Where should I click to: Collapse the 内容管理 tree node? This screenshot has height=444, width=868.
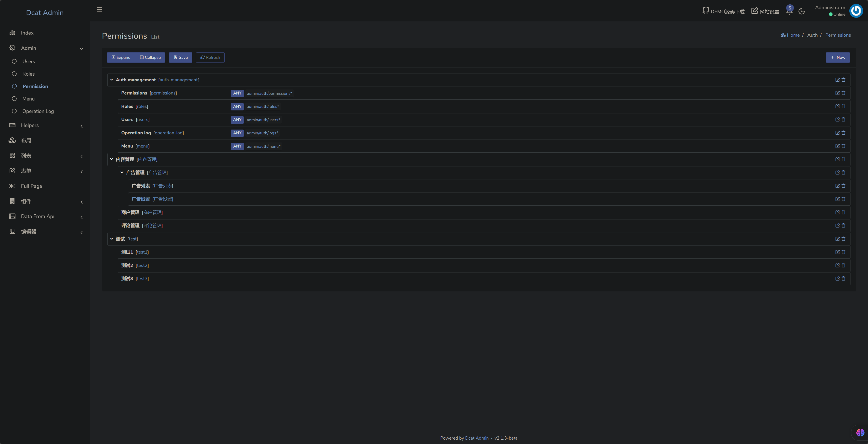pos(111,159)
